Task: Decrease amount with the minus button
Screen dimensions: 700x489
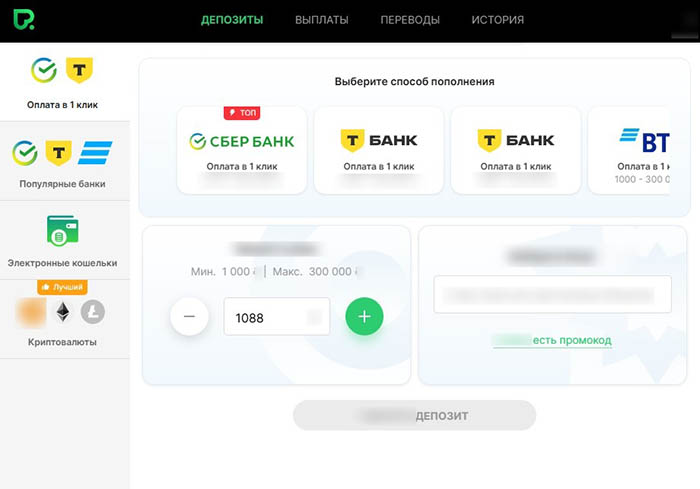Action: pyautogui.click(x=189, y=316)
